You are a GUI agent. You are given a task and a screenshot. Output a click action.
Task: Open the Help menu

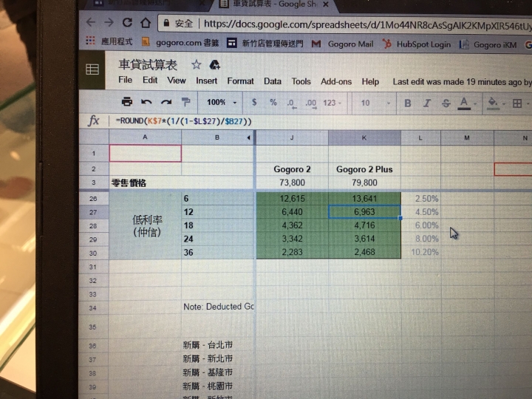(370, 82)
